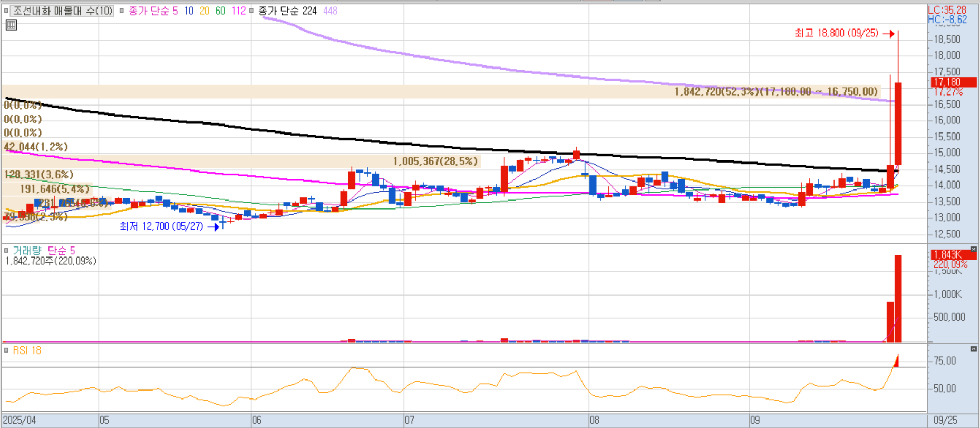Click the tallest red volume bar
Image resolution: width=980 pixels, height=428 pixels.
tap(898, 299)
